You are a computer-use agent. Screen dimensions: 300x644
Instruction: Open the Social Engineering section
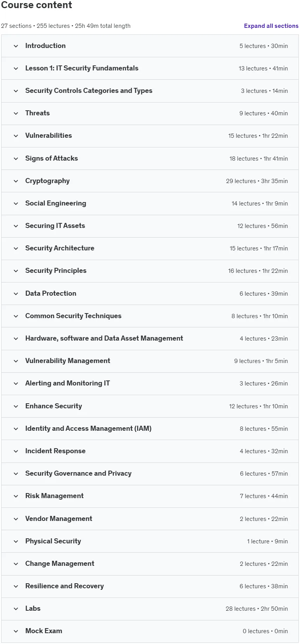click(150, 204)
